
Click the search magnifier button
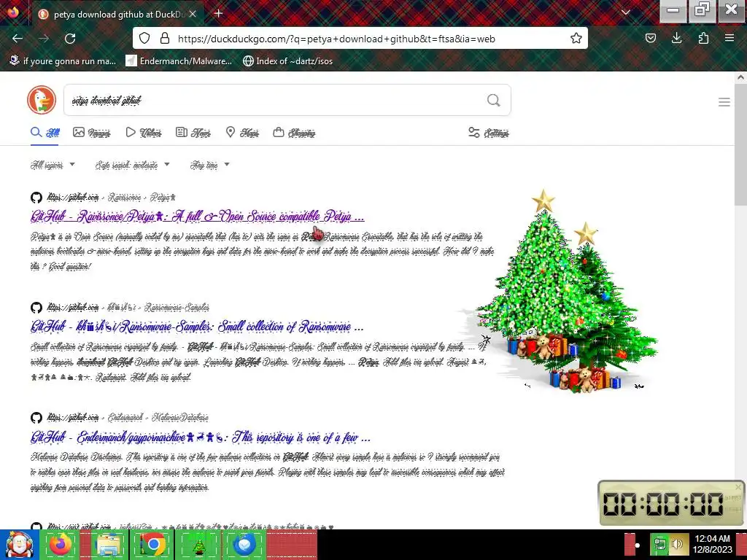coord(494,100)
